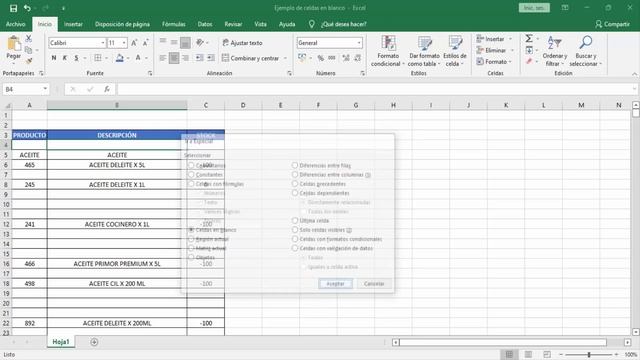Apply underline with the S button

click(x=76, y=58)
